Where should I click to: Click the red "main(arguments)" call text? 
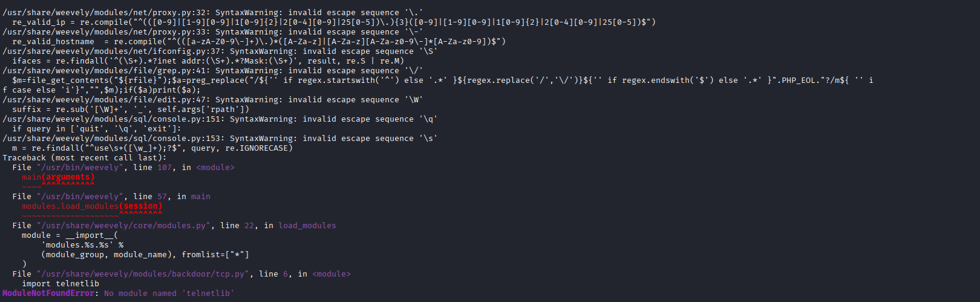(x=58, y=177)
